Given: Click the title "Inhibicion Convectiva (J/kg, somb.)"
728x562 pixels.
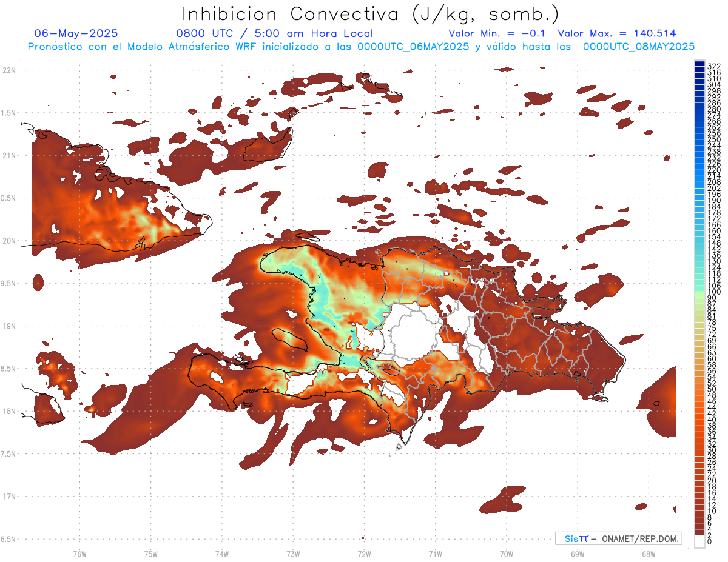Looking at the screenshot, I should [x=371, y=14].
